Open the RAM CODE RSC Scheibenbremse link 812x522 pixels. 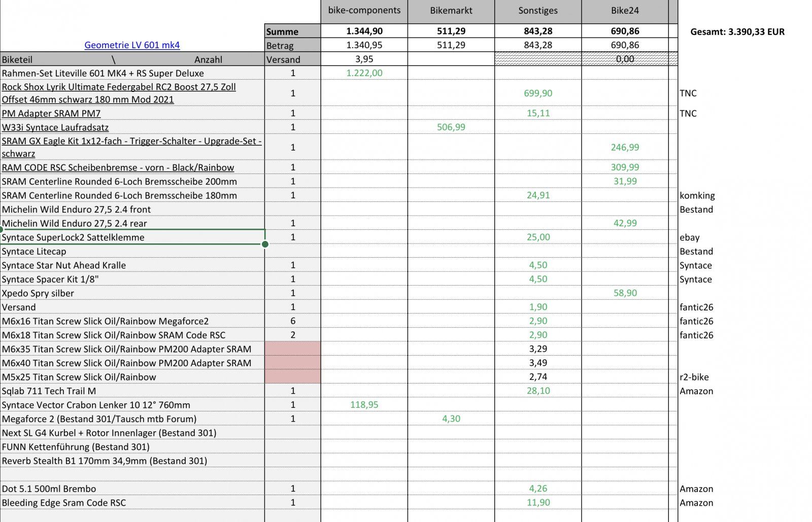118,167
